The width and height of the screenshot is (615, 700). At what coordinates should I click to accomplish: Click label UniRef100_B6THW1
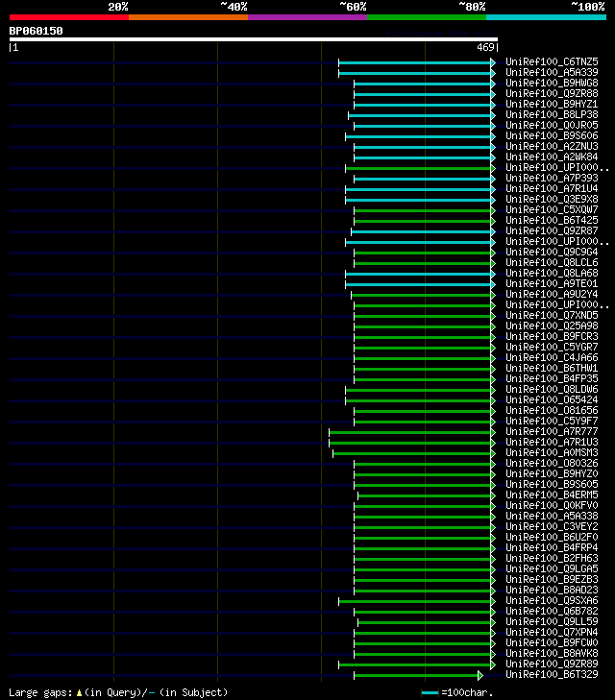click(552, 369)
